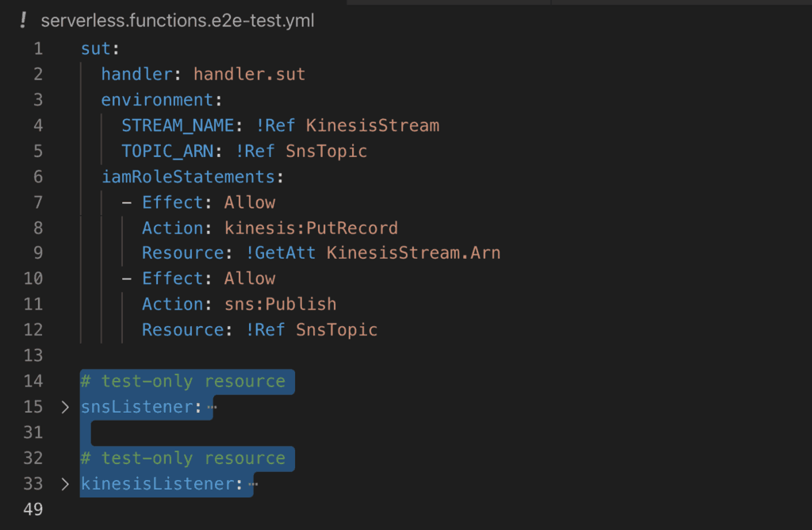Expand the folded kinesisListener block chevron

click(65, 484)
